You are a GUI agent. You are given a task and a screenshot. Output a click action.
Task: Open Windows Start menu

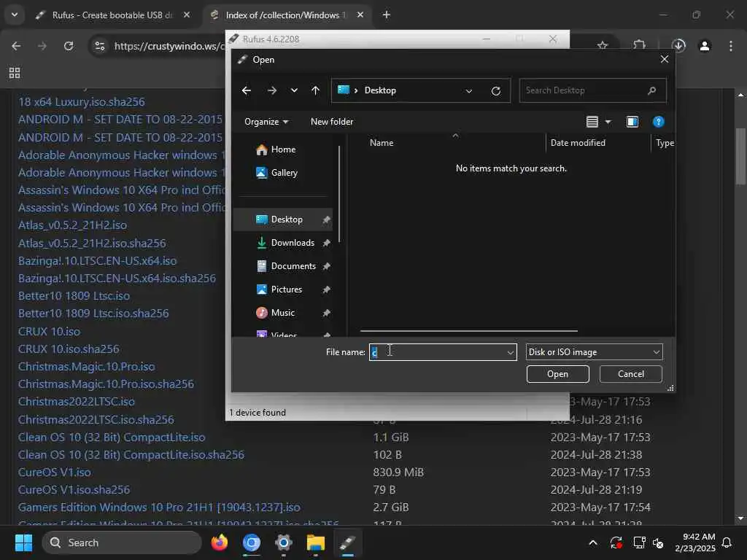[23, 542]
